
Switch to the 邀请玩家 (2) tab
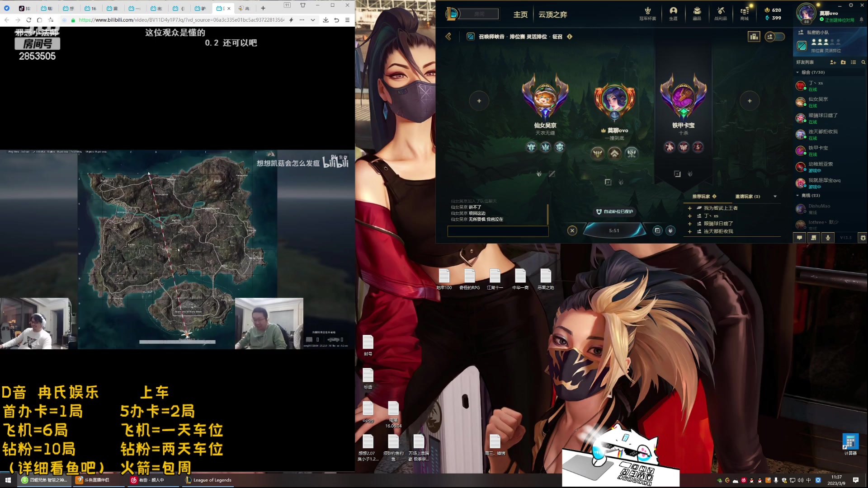pyautogui.click(x=747, y=197)
